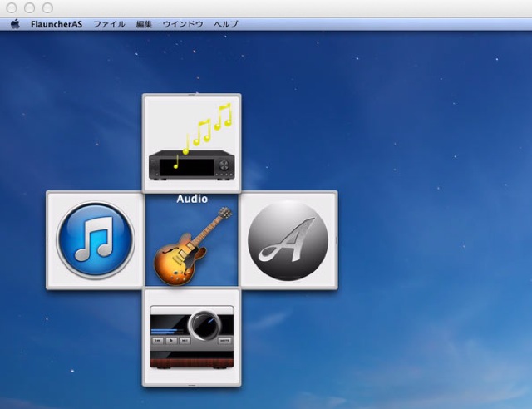
Task: Open the audio receiver with music notes tile
Action: pos(191,143)
